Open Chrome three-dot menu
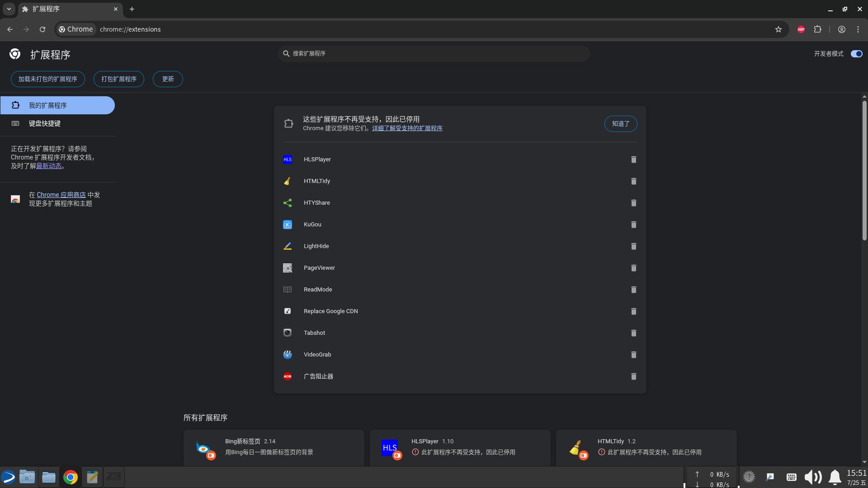 pyautogui.click(x=858, y=29)
